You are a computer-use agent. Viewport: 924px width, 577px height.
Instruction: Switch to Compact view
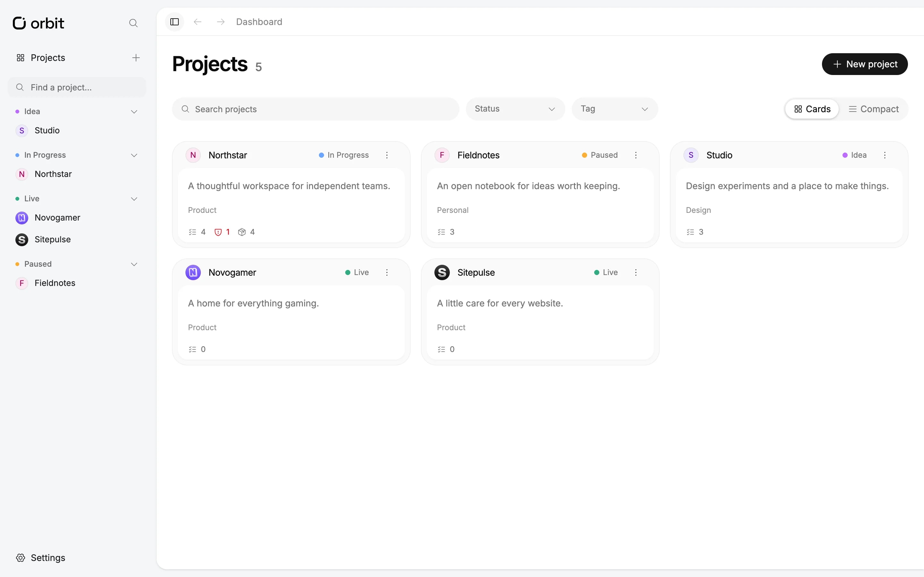pyautogui.click(x=874, y=109)
